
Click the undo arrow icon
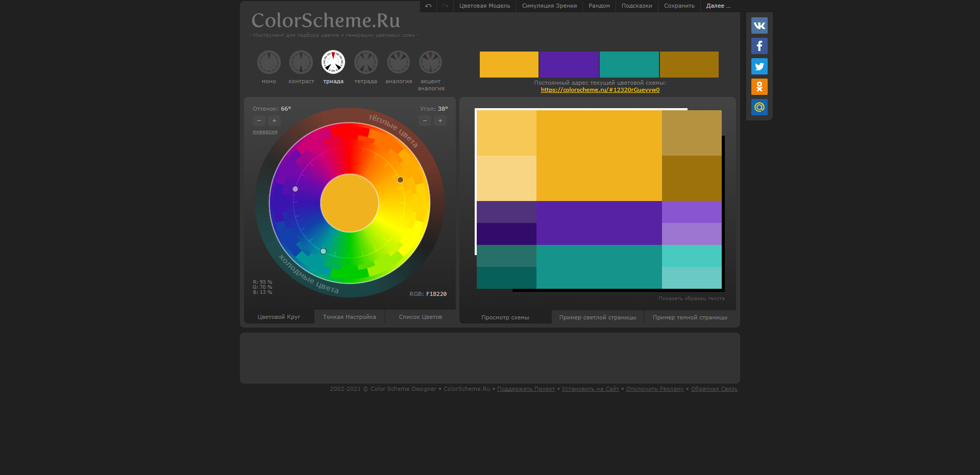(428, 6)
